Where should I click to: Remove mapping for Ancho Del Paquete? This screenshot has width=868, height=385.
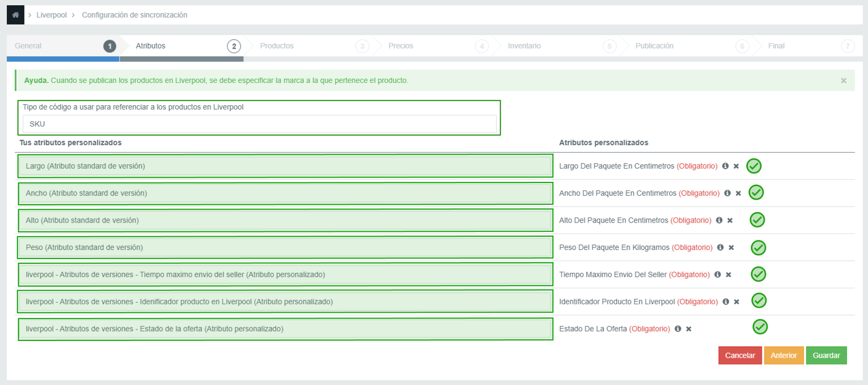coord(738,193)
